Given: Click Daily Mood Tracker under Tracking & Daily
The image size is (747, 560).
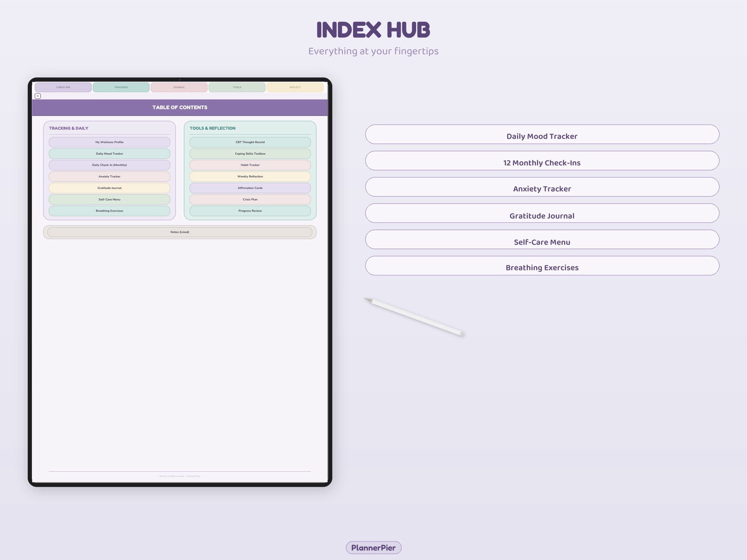Looking at the screenshot, I should coord(109,153).
